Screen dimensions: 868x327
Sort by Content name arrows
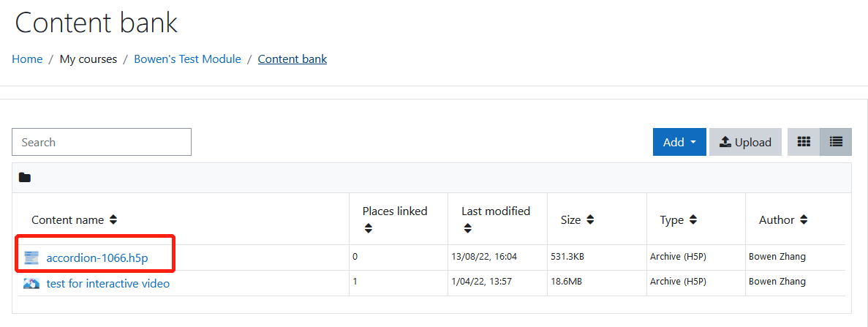point(113,220)
